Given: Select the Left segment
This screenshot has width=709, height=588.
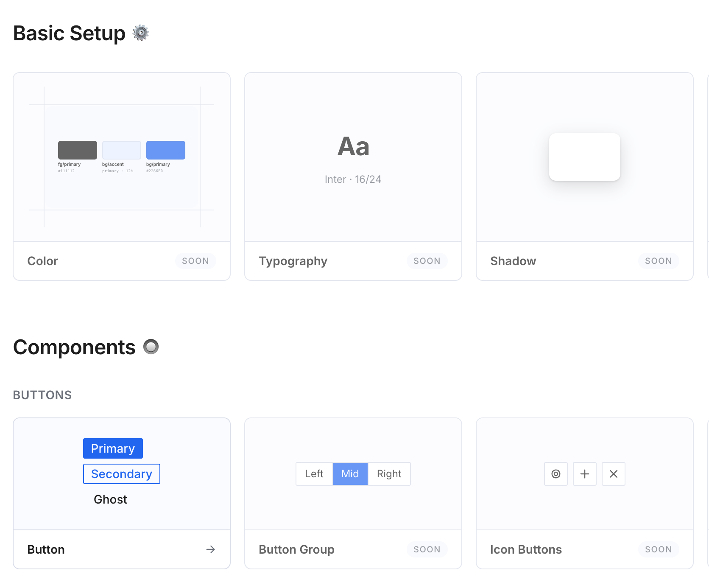Looking at the screenshot, I should click(314, 474).
